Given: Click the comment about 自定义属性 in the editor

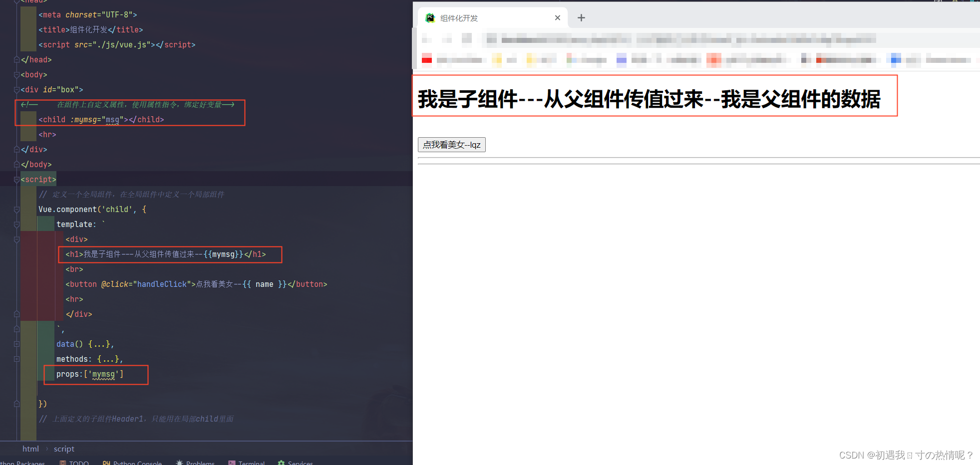Looking at the screenshot, I should tap(128, 105).
